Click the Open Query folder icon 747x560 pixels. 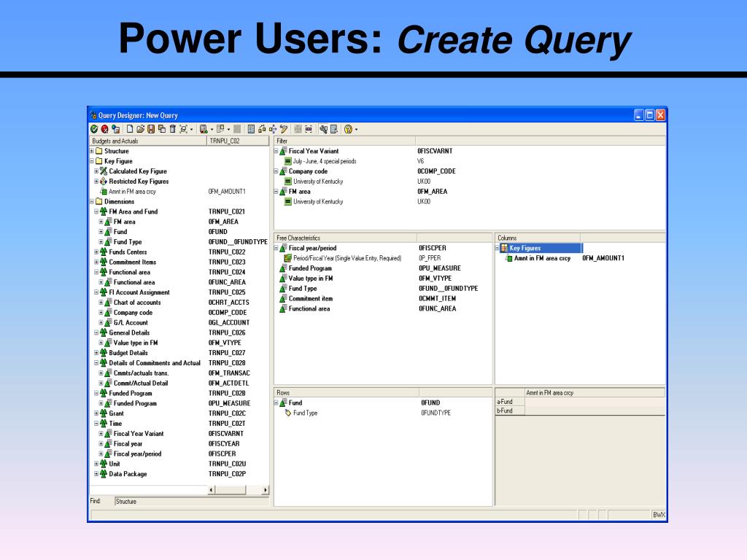pyautogui.click(x=140, y=129)
